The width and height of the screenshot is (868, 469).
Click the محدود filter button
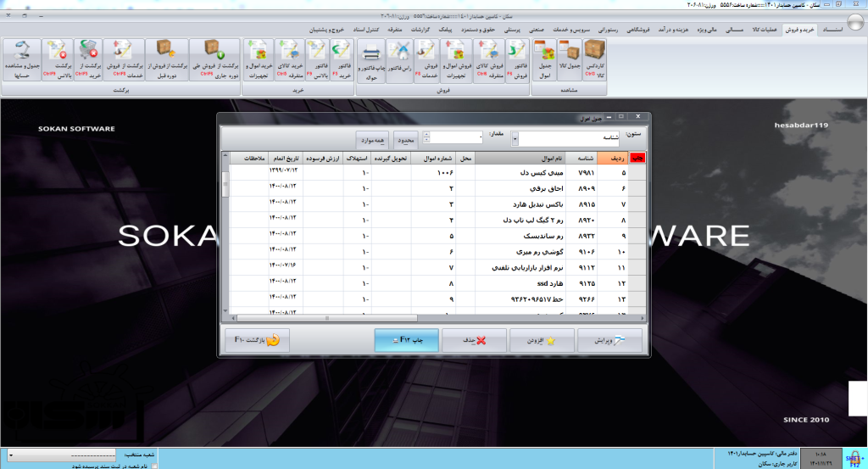406,141
